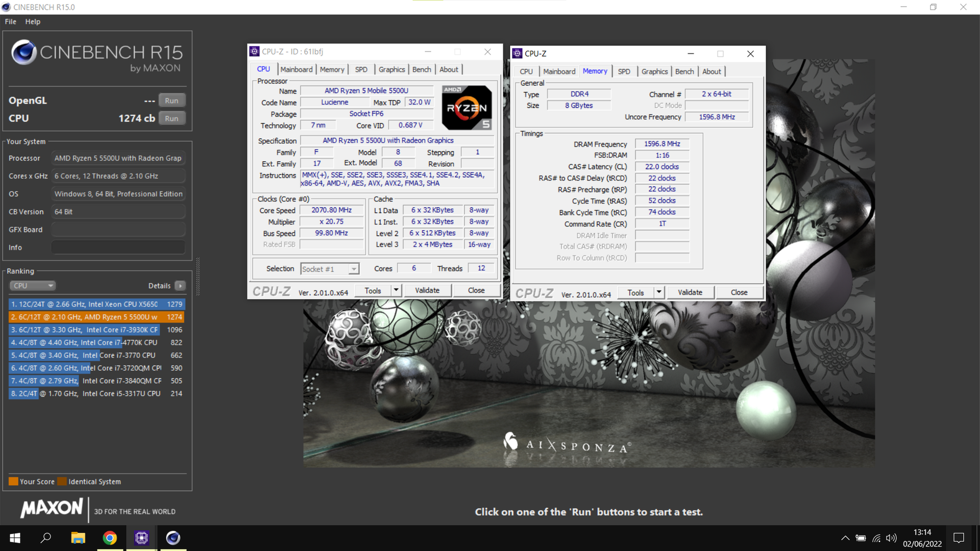Click the taskbar clock and date
Image resolution: width=980 pixels, height=551 pixels.
[x=922, y=538]
